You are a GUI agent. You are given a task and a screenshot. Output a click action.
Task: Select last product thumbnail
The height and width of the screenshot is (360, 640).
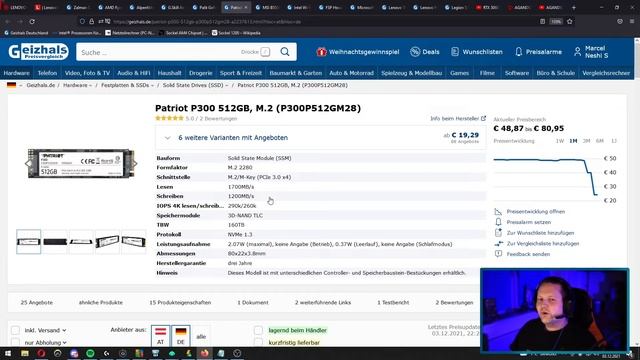click(x=133, y=242)
